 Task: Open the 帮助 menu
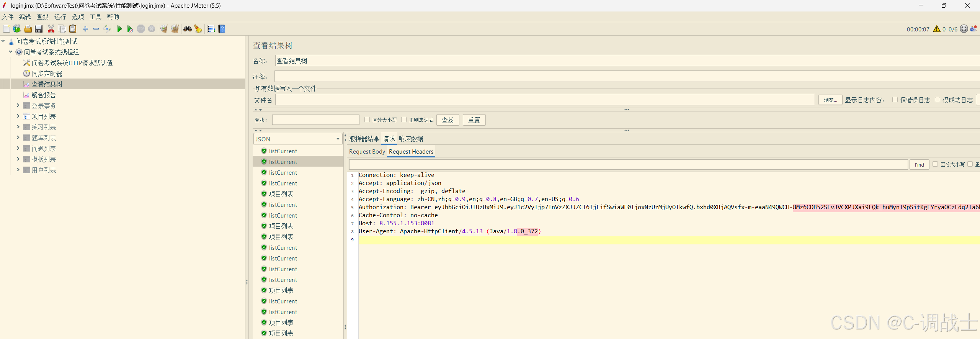tap(113, 17)
